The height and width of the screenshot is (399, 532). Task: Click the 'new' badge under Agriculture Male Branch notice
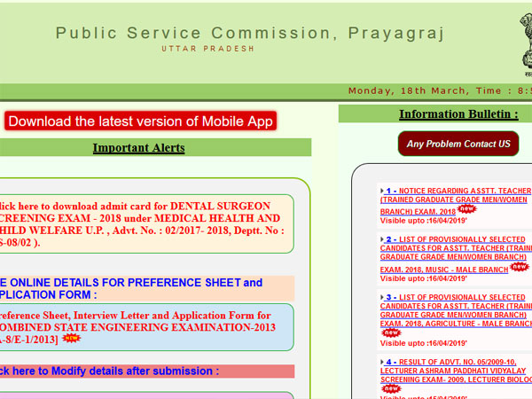pos(391,333)
